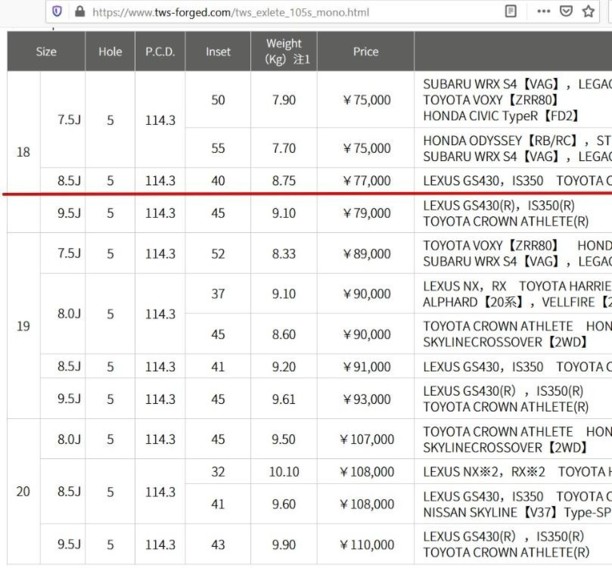Click price ¥89,000
612x568 pixels.
pos(366,254)
